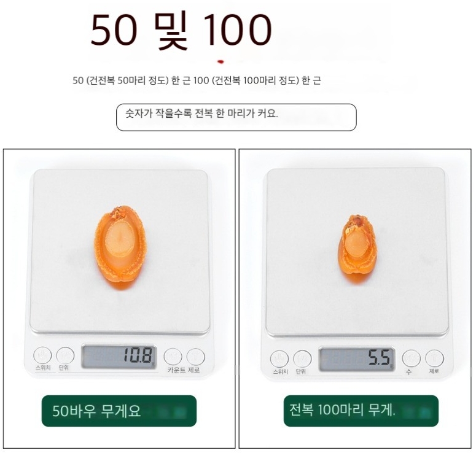Click the right scale display reading 5.5
This screenshot has width=476, height=453.
click(x=357, y=358)
